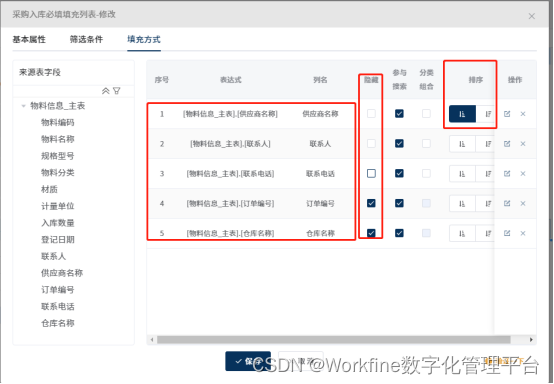Screen dimensions: 554x384
Task: Check 分类组合 for 联系电话 row
Action: (x=426, y=173)
